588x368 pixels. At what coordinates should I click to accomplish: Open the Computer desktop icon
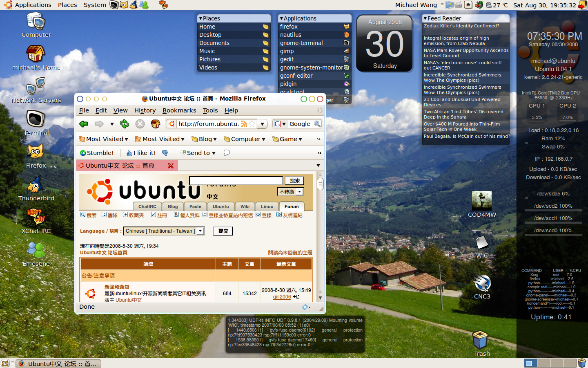tap(36, 25)
